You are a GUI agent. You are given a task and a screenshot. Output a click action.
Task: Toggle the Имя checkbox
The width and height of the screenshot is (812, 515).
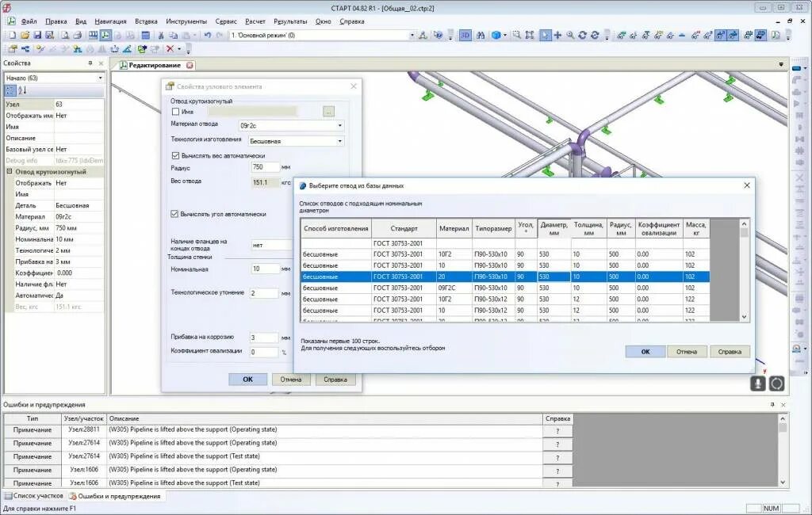tap(175, 111)
